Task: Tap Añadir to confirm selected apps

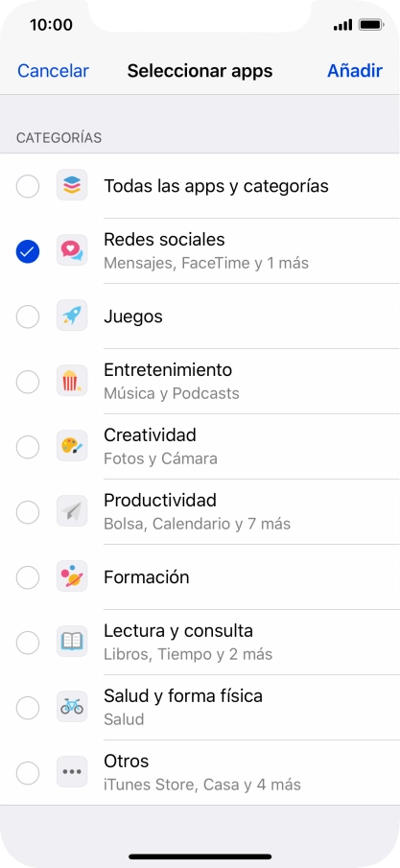Action: tap(355, 71)
